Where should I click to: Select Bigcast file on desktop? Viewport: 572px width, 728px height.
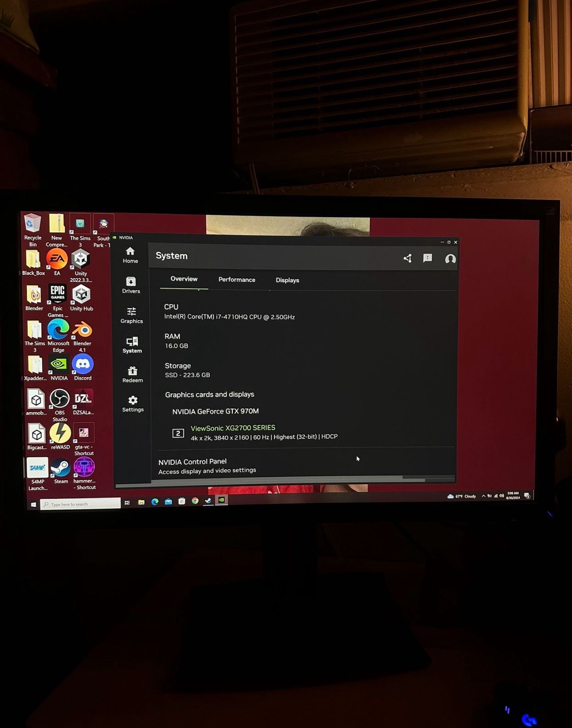pyautogui.click(x=37, y=437)
